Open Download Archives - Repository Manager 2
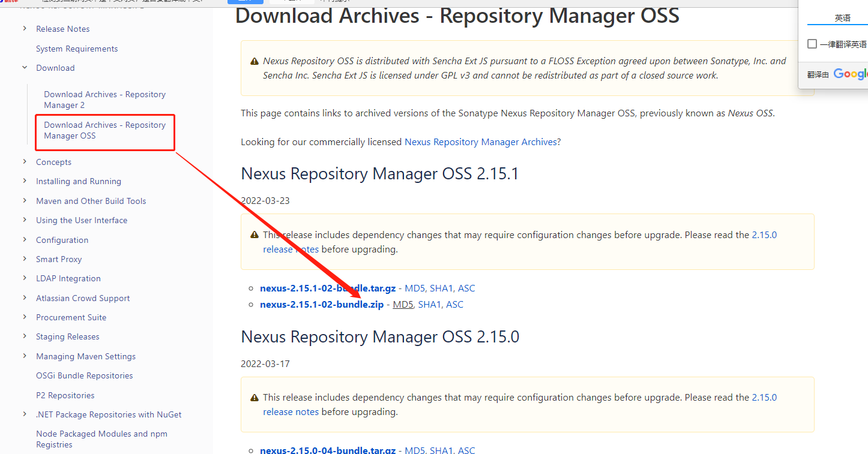 pyautogui.click(x=104, y=100)
